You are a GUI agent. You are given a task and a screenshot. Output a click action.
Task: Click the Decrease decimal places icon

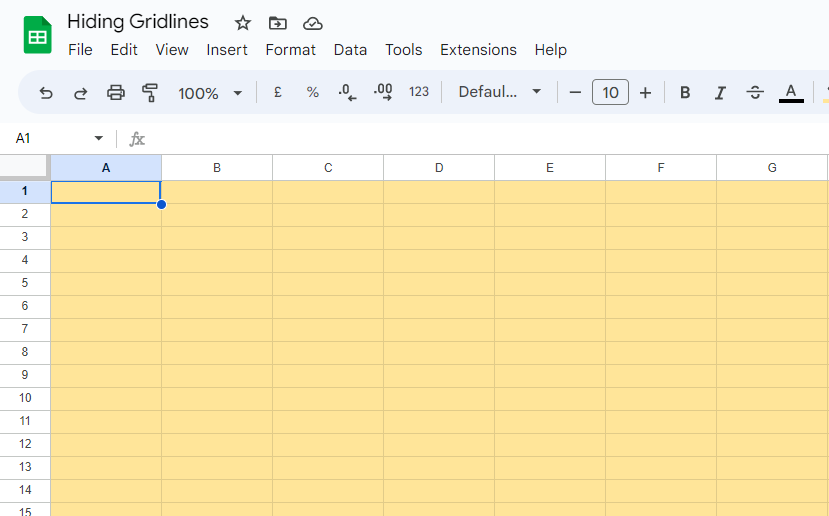pos(347,92)
